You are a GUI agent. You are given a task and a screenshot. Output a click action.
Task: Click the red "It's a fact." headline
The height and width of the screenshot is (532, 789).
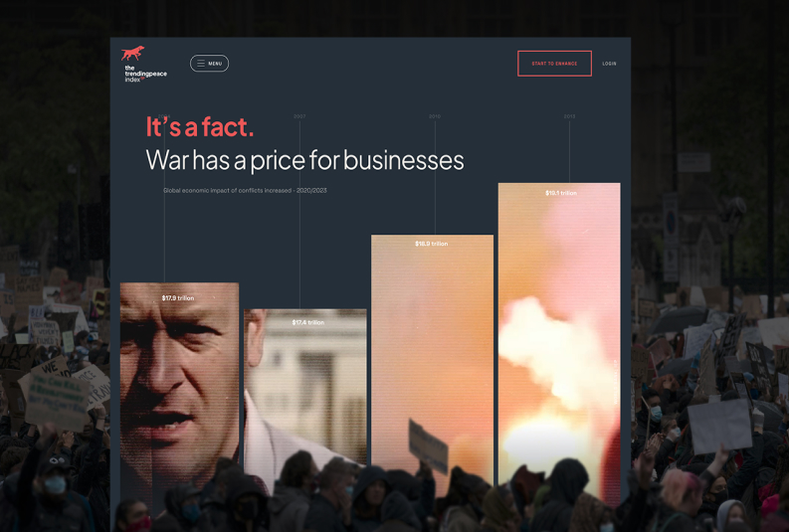200,126
